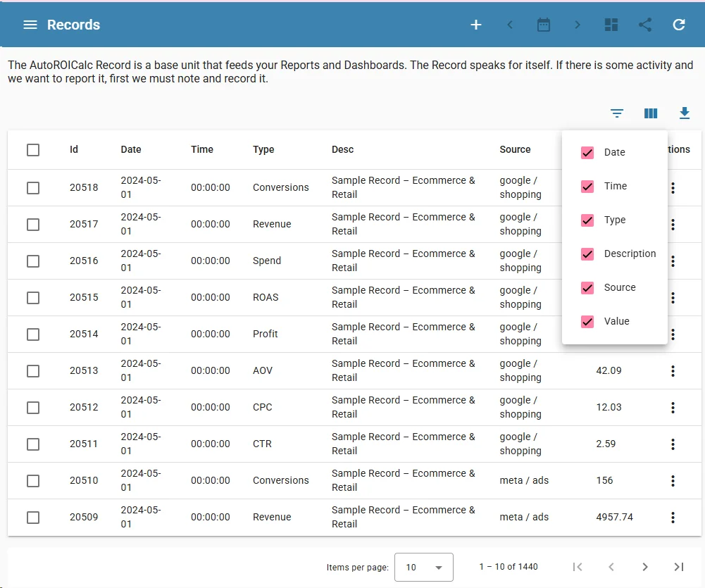Screen dimensions: 705x588
Task: Refresh the records table
Action: 678,24
